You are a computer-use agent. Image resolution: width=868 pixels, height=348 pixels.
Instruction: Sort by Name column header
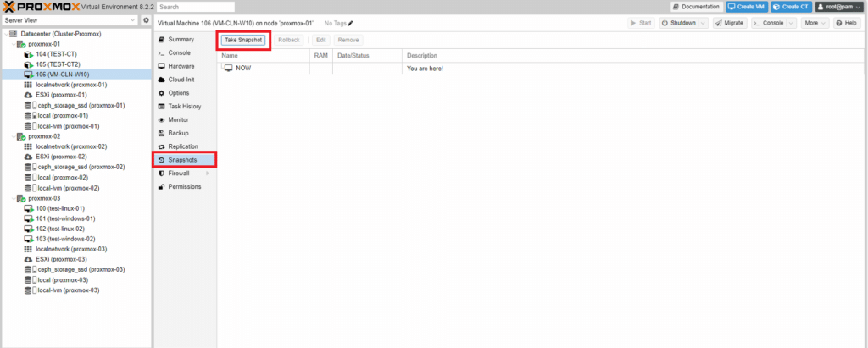[x=264, y=56]
